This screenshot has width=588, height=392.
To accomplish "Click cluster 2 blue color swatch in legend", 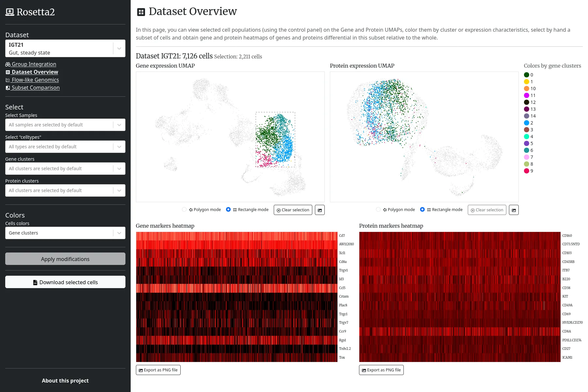I will [x=527, y=123].
